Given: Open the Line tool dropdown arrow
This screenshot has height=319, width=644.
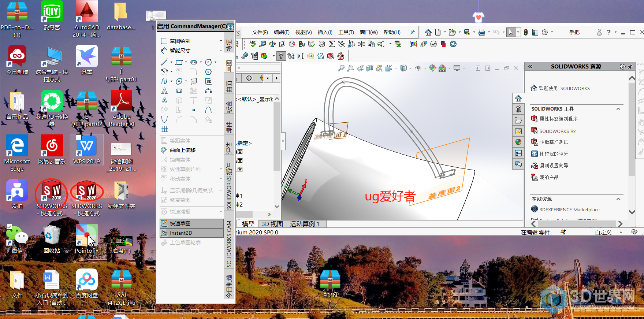Looking at the screenshot, I should pyautogui.click(x=171, y=62).
